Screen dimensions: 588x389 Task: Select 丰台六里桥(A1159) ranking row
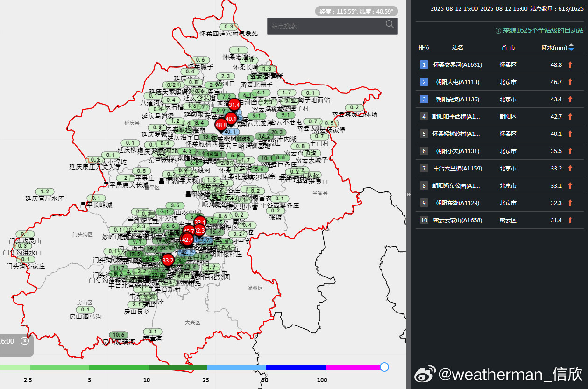coord(500,169)
